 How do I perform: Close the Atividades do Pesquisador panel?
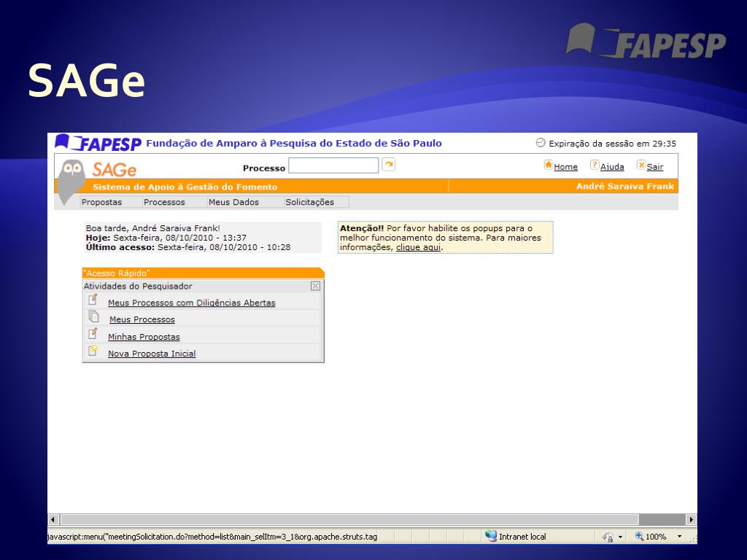(x=315, y=286)
